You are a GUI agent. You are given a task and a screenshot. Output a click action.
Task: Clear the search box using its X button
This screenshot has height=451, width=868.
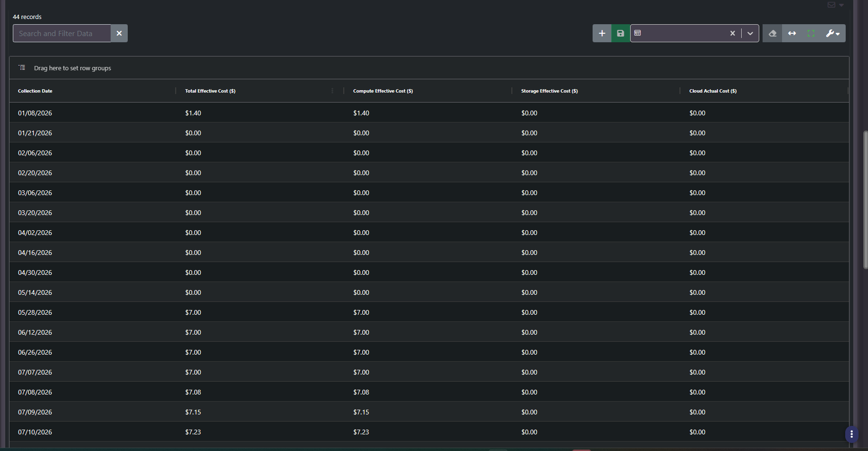click(x=119, y=33)
